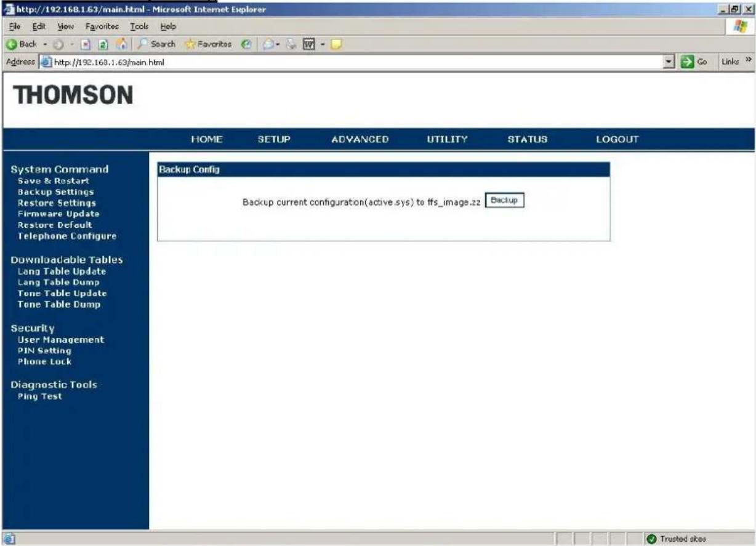Click the THOMSON logo
The width and height of the screenshot is (756, 546).
(73, 95)
